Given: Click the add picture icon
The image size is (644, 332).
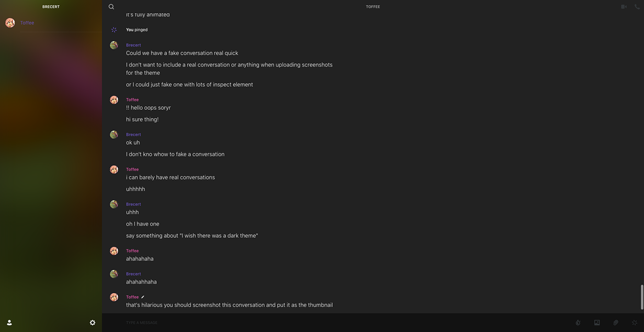Looking at the screenshot, I should point(597,323).
